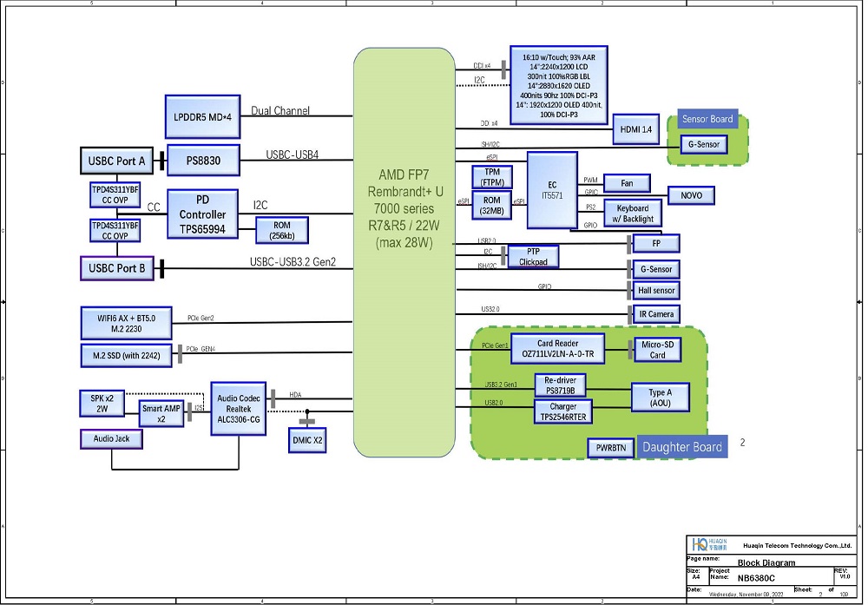Select the Type A (AOU) block
868x605 pixels.
coord(661,398)
